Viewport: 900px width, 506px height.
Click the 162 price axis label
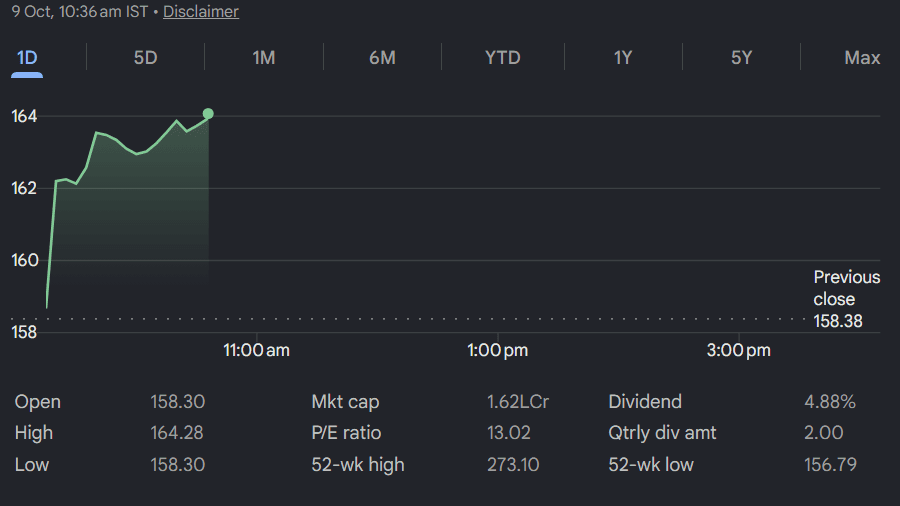24,188
